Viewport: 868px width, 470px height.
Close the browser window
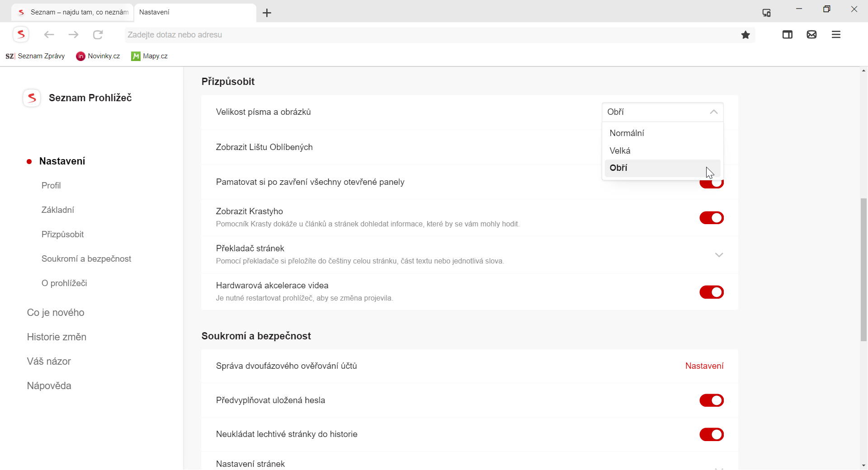coord(854,9)
